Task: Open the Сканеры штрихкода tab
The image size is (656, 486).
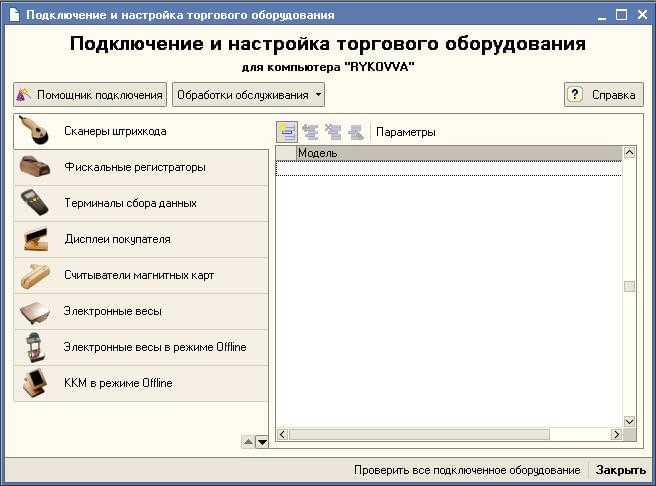Action: tap(141, 131)
